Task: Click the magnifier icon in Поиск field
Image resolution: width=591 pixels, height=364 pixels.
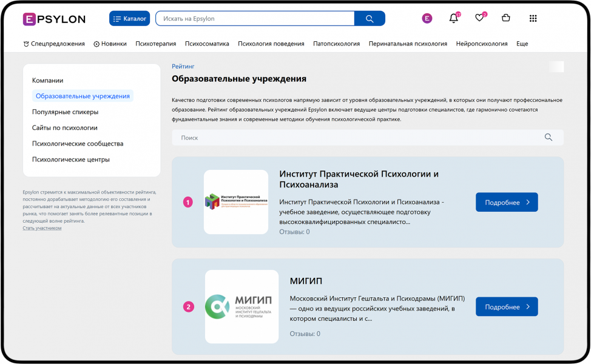Action: [549, 137]
